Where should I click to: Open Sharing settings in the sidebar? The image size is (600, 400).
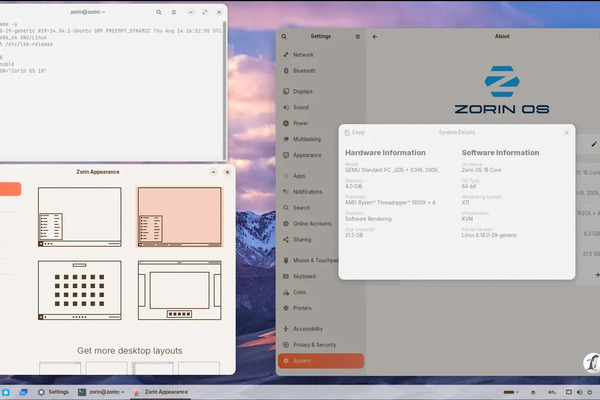point(321,240)
